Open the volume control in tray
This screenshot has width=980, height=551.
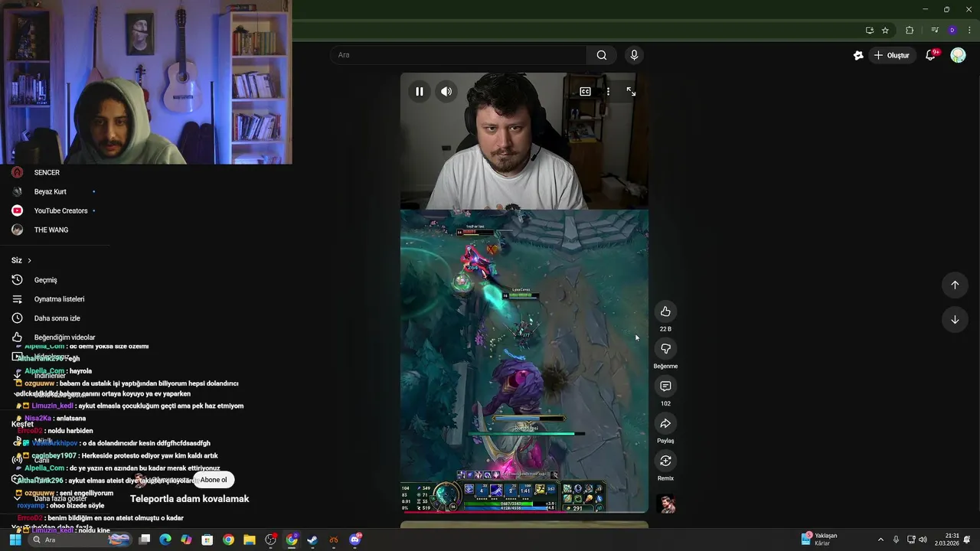click(923, 540)
